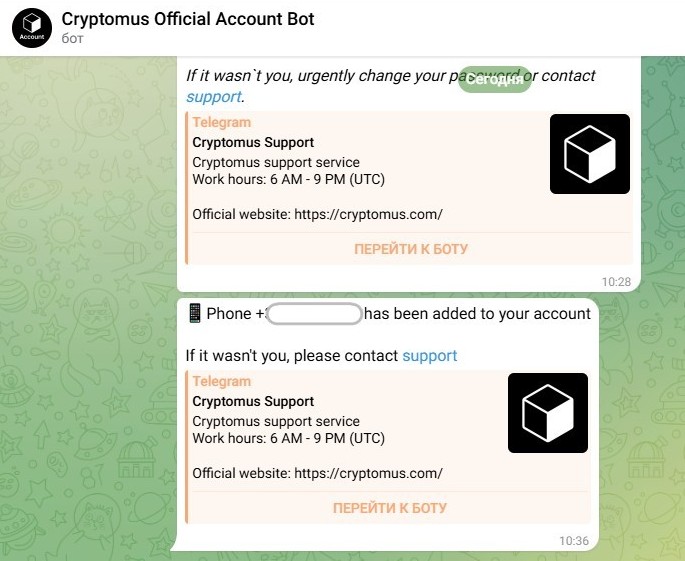Click the cryptomus.com URL in upper preview
The height and width of the screenshot is (561, 685).
(368, 215)
